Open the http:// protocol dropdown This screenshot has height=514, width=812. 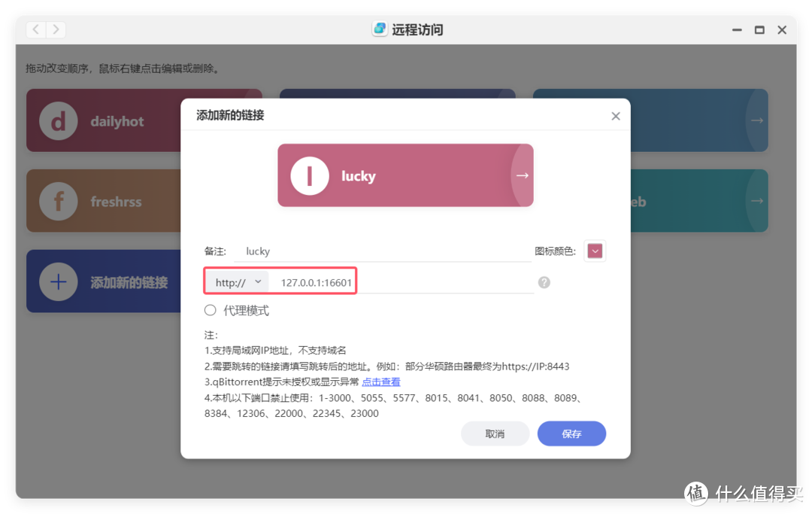(x=238, y=282)
